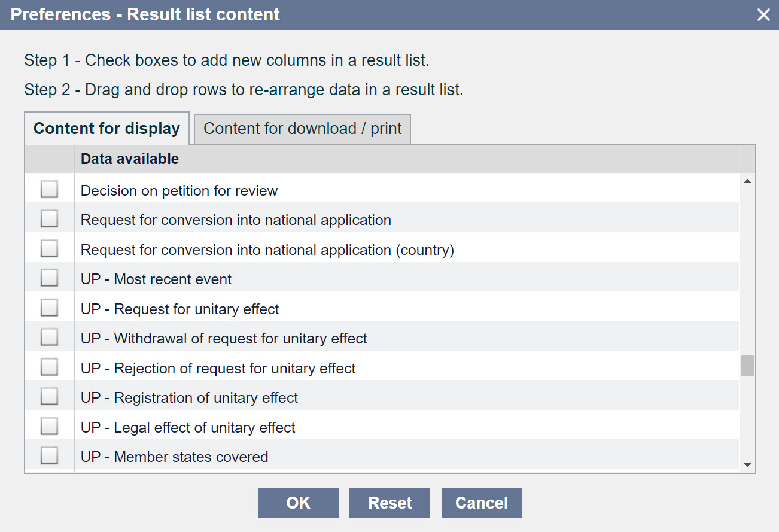Image resolution: width=779 pixels, height=532 pixels.
Task: Switch to Content for download / print tab
Action: [302, 129]
